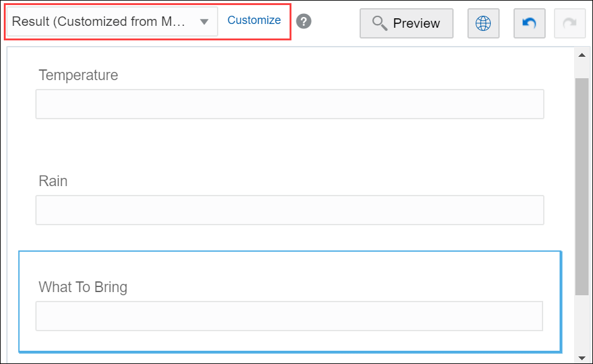Click inside the What To Bring input field
Viewport: 593px width, 364px height.
click(290, 315)
